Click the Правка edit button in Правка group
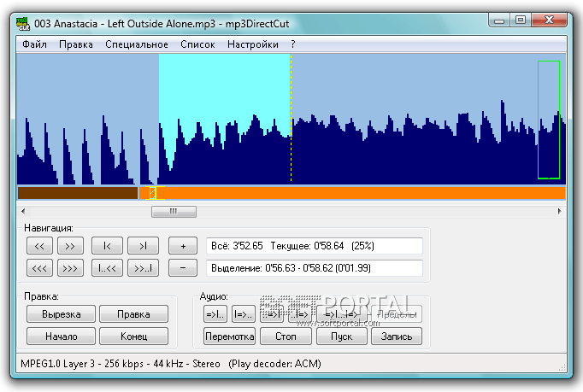Viewport: 583px width, 392px height. click(133, 314)
